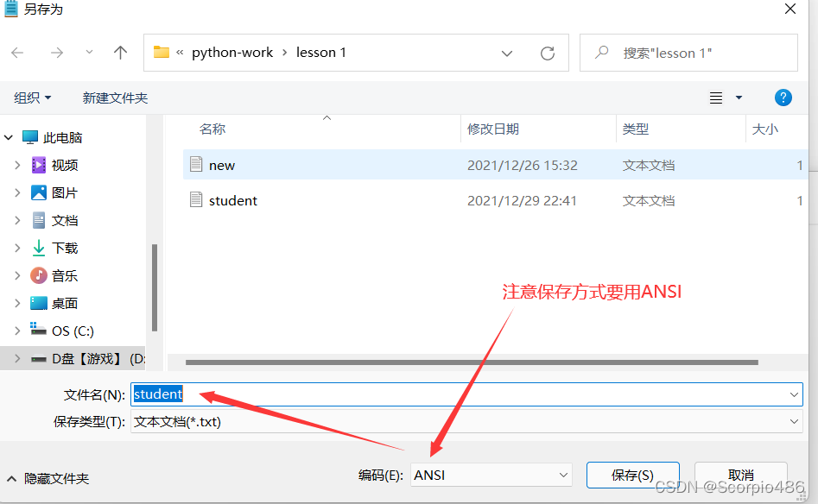Image resolution: width=818 pixels, height=504 pixels.
Task: Sort files by 大小 column
Action: pos(764,129)
